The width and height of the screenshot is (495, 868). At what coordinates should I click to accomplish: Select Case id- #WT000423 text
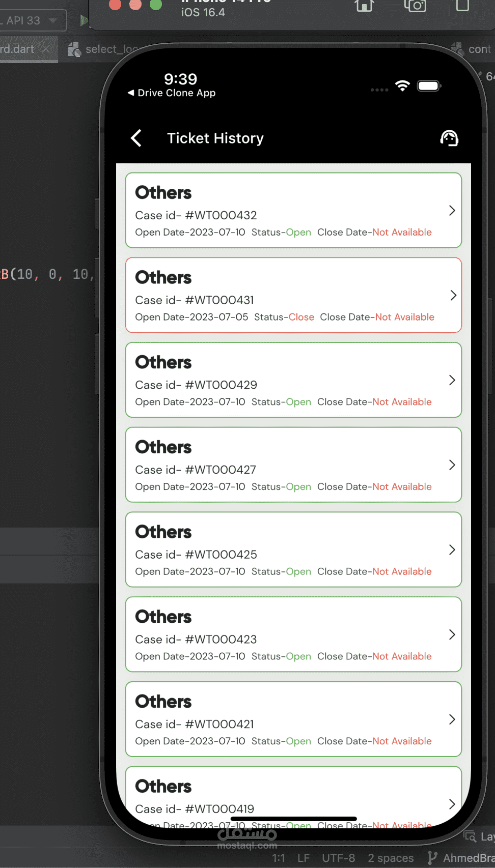click(x=196, y=640)
